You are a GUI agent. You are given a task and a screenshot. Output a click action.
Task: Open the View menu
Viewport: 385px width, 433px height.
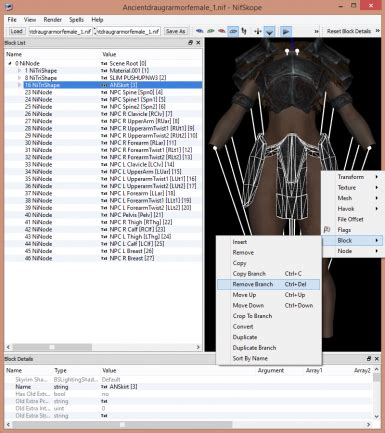coord(30,20)
